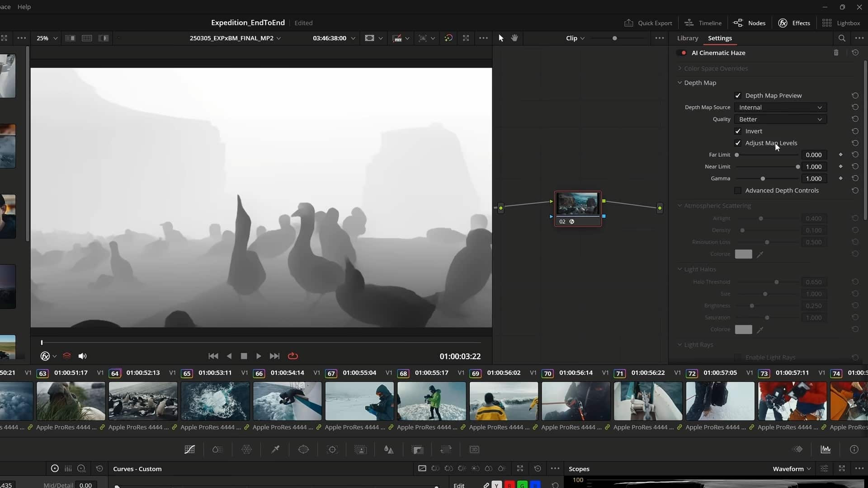Viewport: 868px width, 488px height.
Task: Enable Advanced Depth Controls
Action: point(738,190)
